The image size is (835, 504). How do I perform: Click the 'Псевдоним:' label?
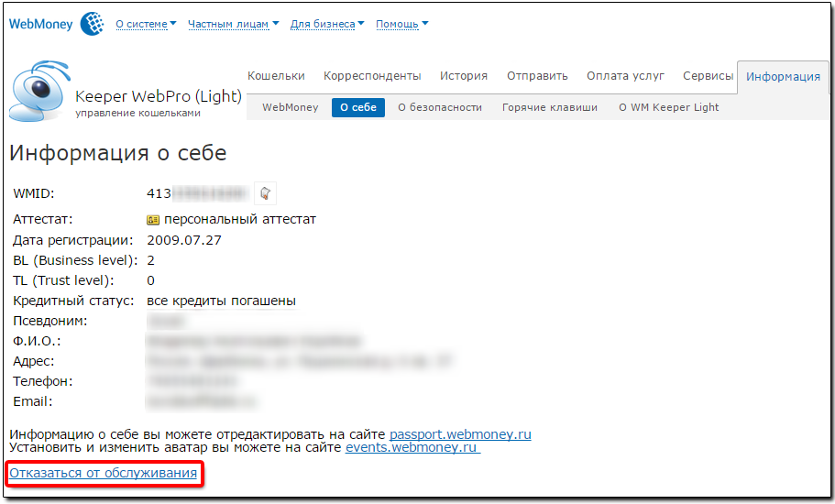(50, 321)
